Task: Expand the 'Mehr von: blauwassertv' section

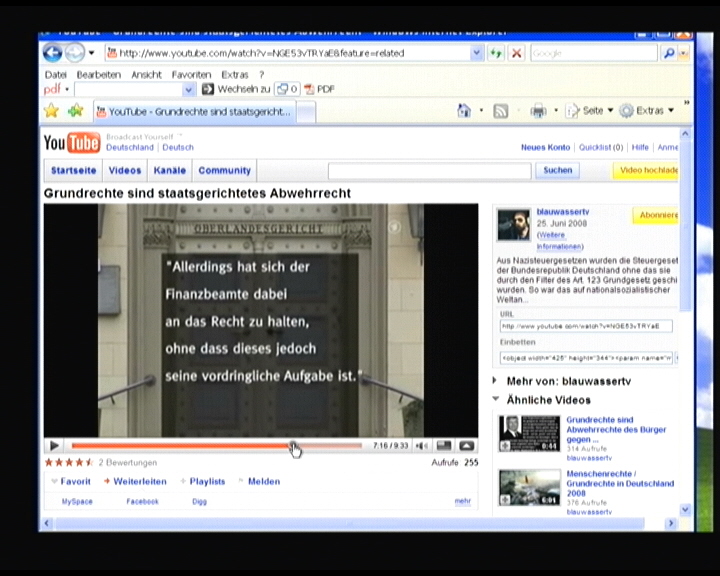Action: [x=496, y=381]
